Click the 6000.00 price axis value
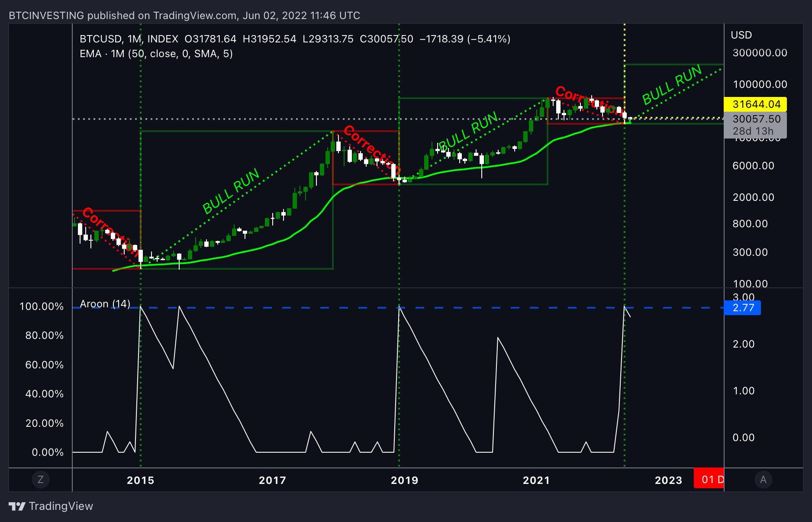Viewport: 812px width, 522px height. (x=753, y=166)
